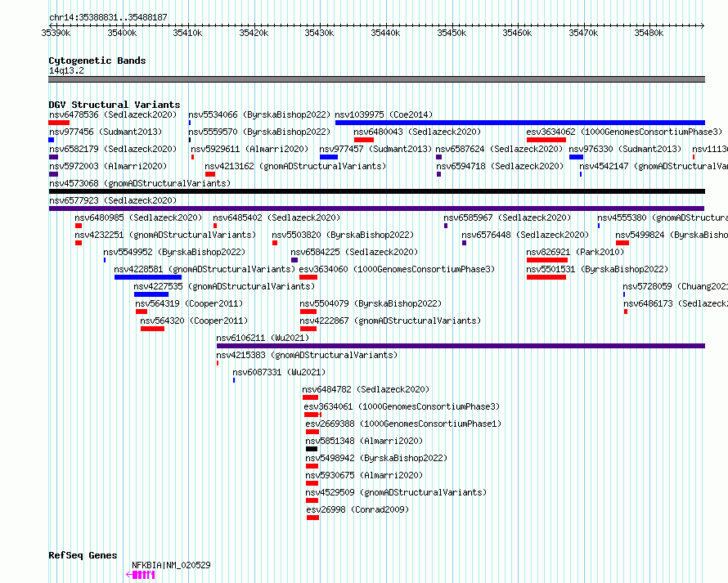Open nsv4213162 gnomAD variant label
728x583 pixels.
295,166
